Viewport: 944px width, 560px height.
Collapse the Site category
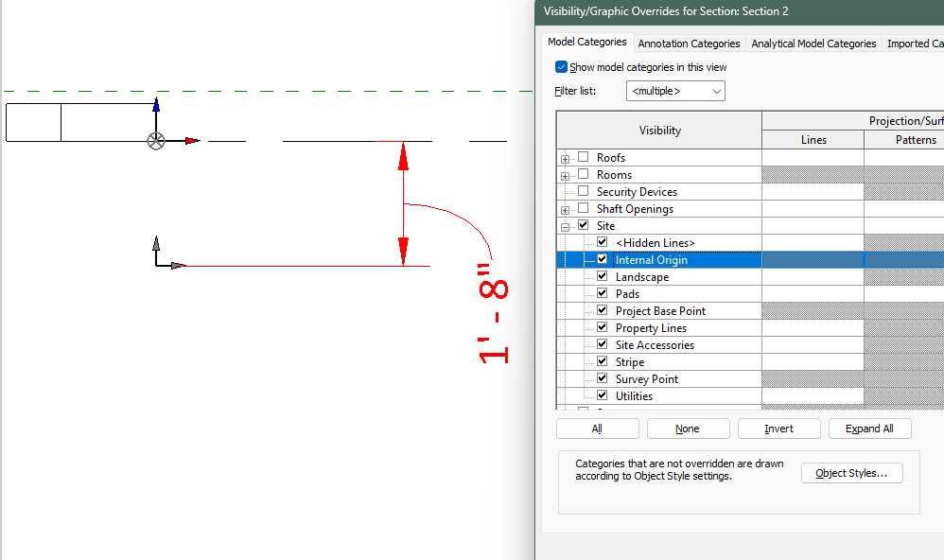click(x=565, y=225)
